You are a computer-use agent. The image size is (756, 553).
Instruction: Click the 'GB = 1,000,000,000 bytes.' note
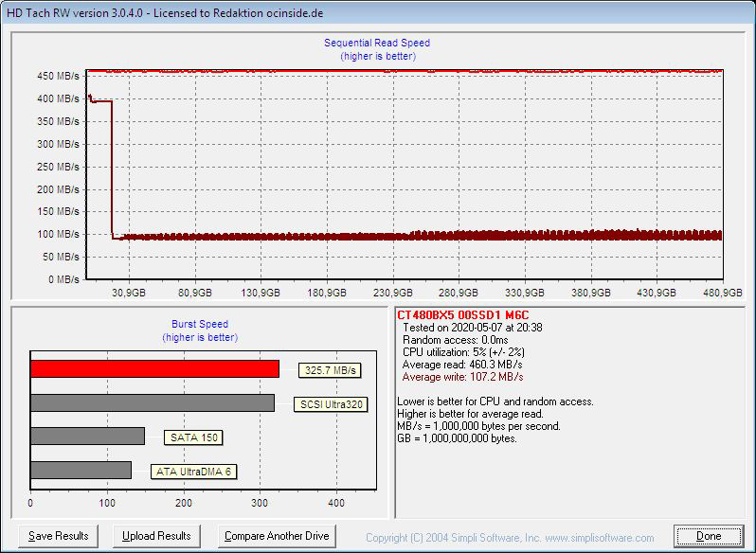(x=457, y=438)
